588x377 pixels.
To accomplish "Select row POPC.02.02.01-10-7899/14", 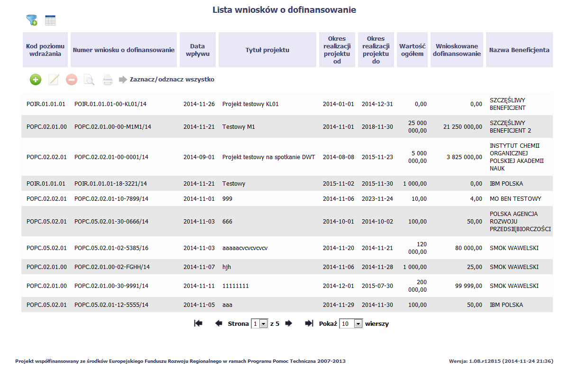I will 287,199.
